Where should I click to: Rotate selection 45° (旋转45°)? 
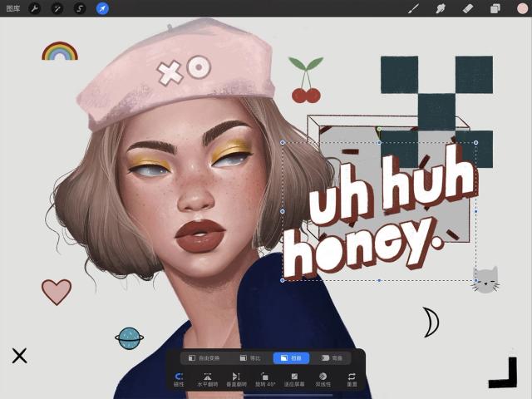tap(265, 380)
